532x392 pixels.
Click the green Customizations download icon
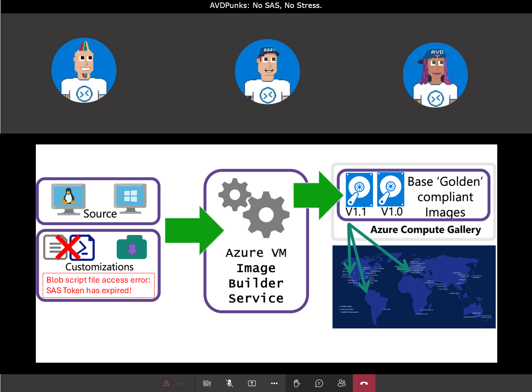click(131, 247)
